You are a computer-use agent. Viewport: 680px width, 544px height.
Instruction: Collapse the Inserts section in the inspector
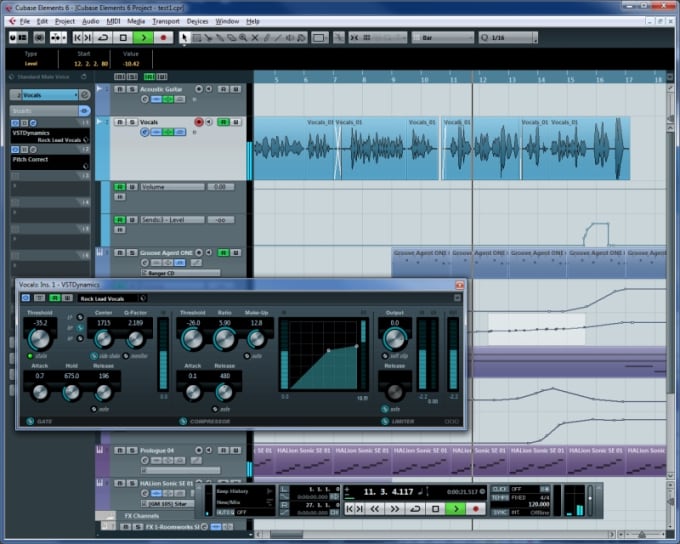[43, 111]
